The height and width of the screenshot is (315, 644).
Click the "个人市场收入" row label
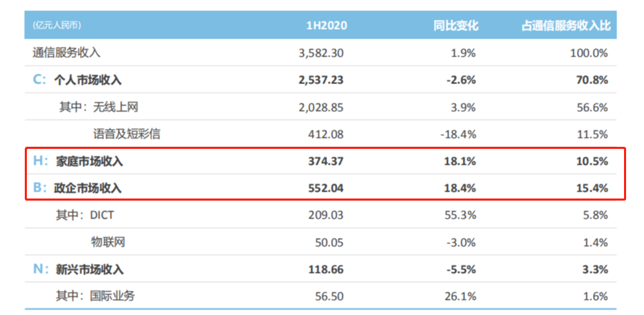87,80
